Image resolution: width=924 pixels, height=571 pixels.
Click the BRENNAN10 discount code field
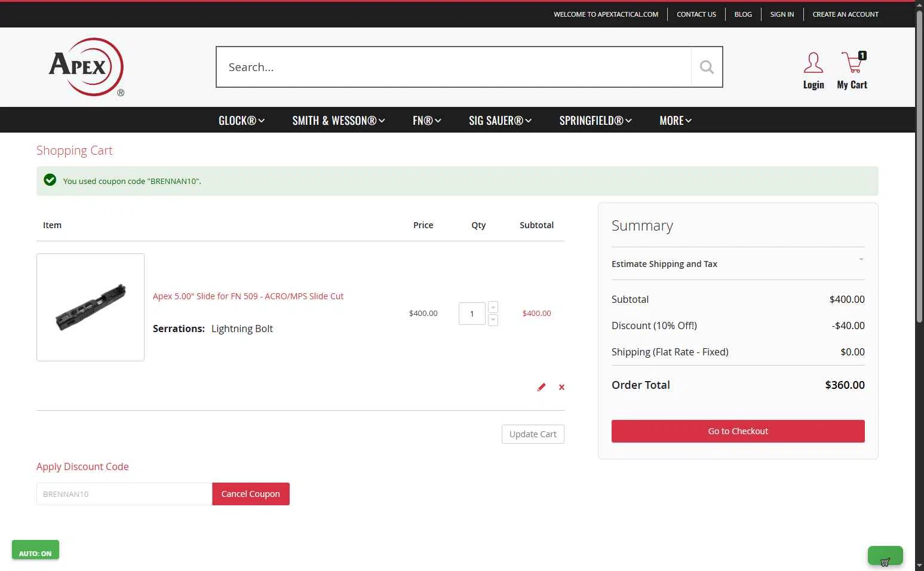coord(124,494)
